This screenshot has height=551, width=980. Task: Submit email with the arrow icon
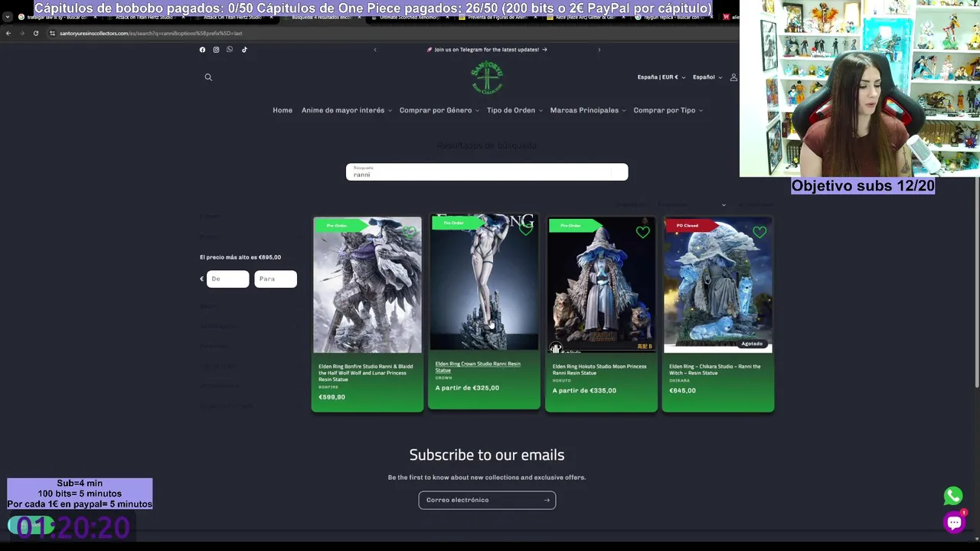(547, 500)
